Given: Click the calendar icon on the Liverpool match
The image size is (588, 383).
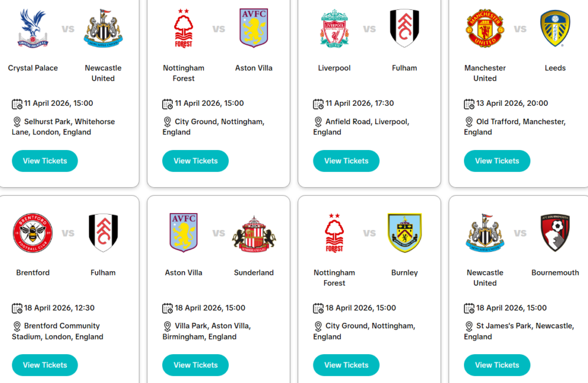Looking at the screenshot, I should click(x=318, y=103).
